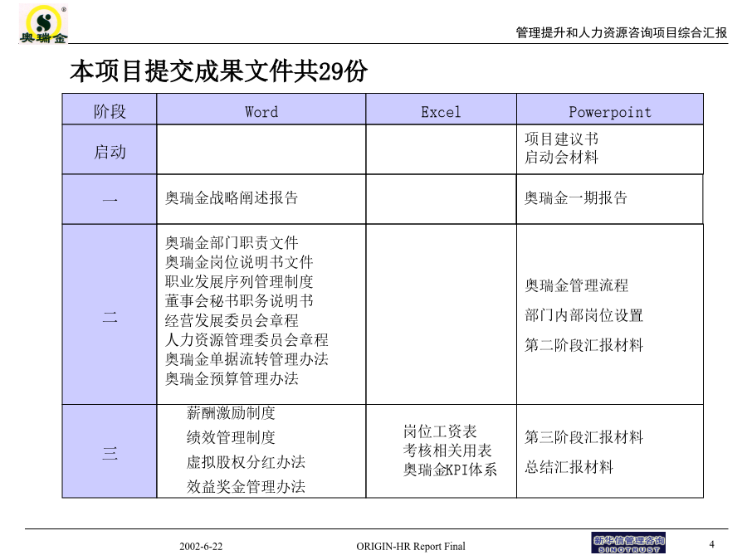Select the 董事会秘书职务说明书 entry
Screen dimensions: 747x560
point(239,301)
